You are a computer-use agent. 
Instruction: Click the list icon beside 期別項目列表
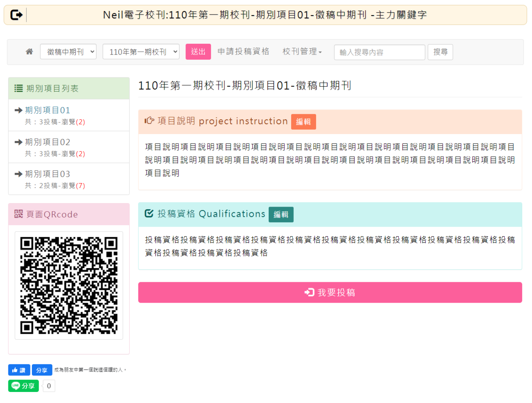[x=18, y=89]
